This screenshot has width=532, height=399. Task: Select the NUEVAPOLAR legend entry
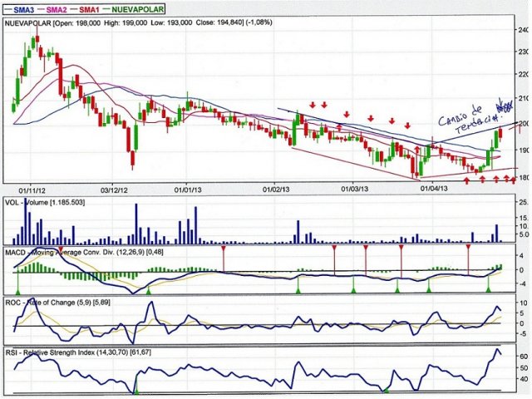pyautogui.click(x=133, y=9)
